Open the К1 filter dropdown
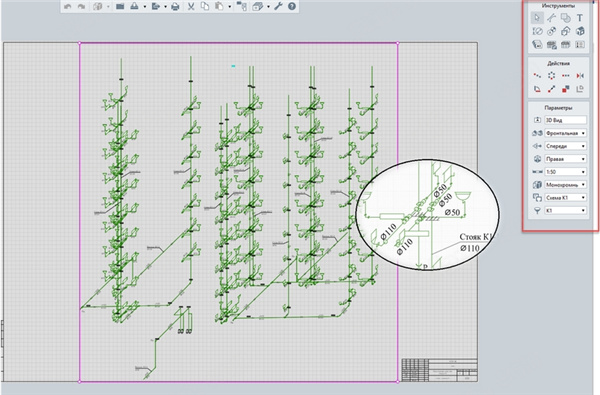600x395 pixels. [x=566, y=211]
